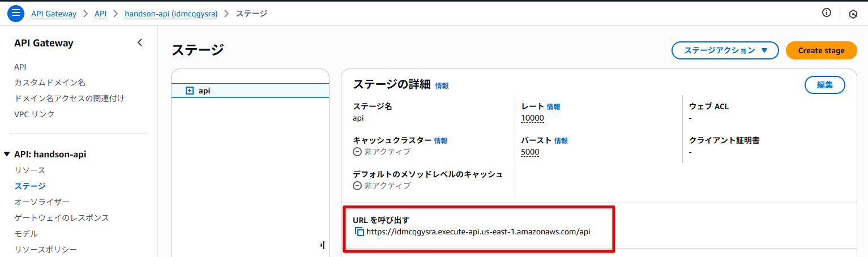Open the API breadcrumb link
This screenshot has height=257, width=868.
(x=100, y=14)
